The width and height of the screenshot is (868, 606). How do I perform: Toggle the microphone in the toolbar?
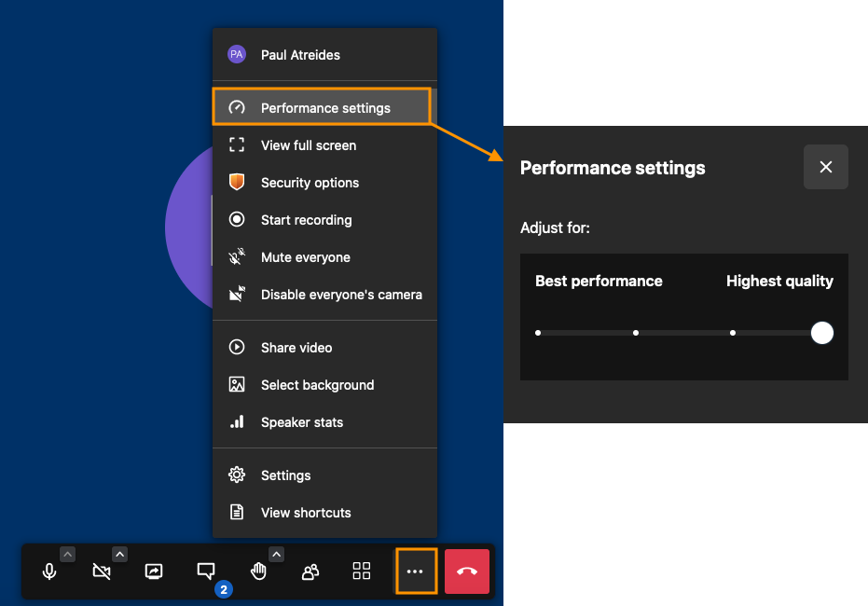tap(50, 572)
